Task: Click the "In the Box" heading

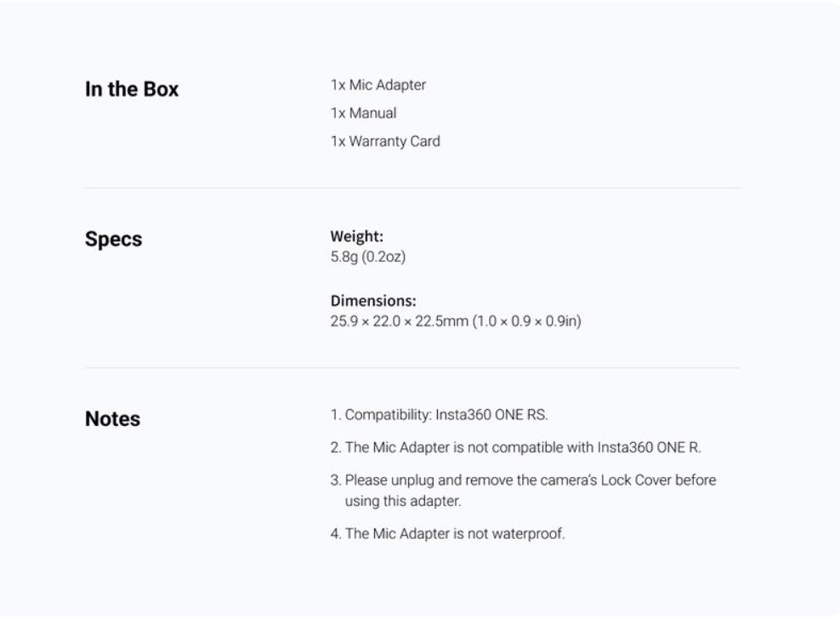Action: (x=132, y=89)
